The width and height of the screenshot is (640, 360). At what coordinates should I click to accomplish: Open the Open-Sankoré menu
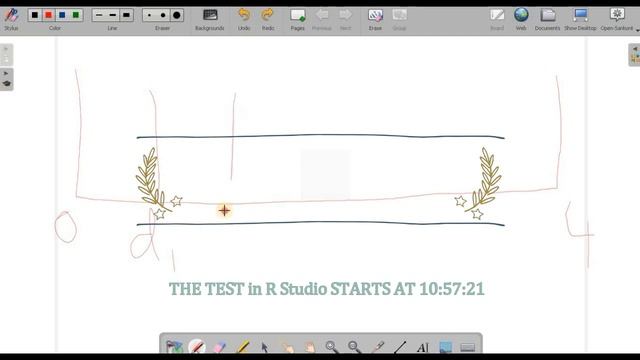[617, 19]
